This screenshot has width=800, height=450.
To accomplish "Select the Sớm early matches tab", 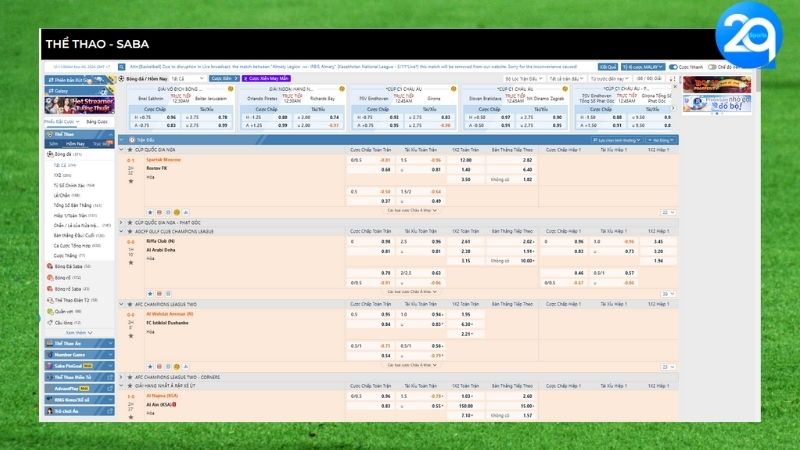I will tap(54, 144).
